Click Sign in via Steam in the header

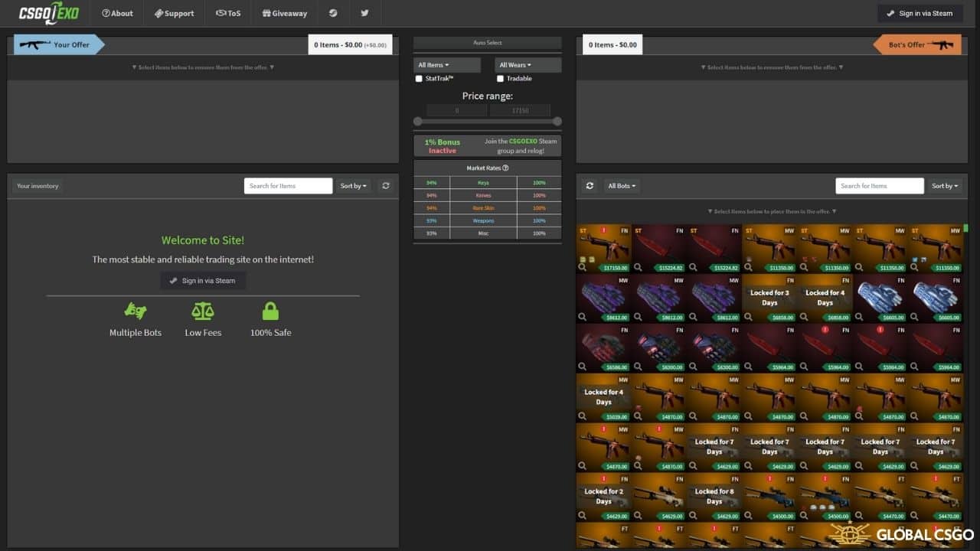[920, 13]
